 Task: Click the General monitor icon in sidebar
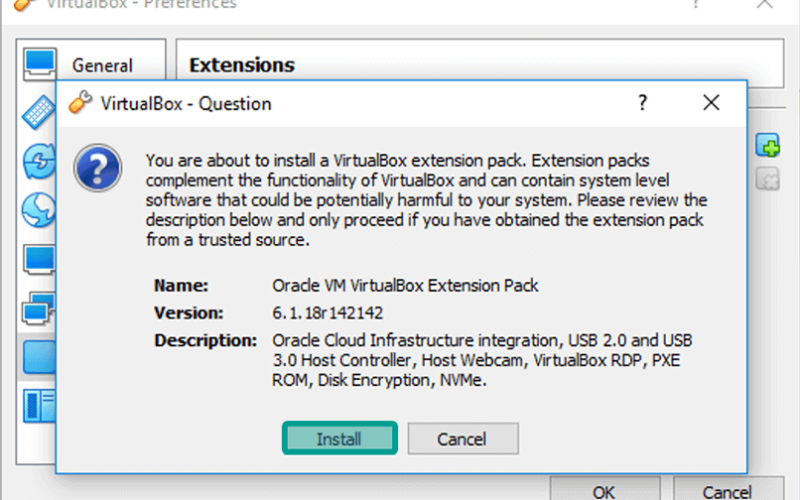click(x=39, y=64)
